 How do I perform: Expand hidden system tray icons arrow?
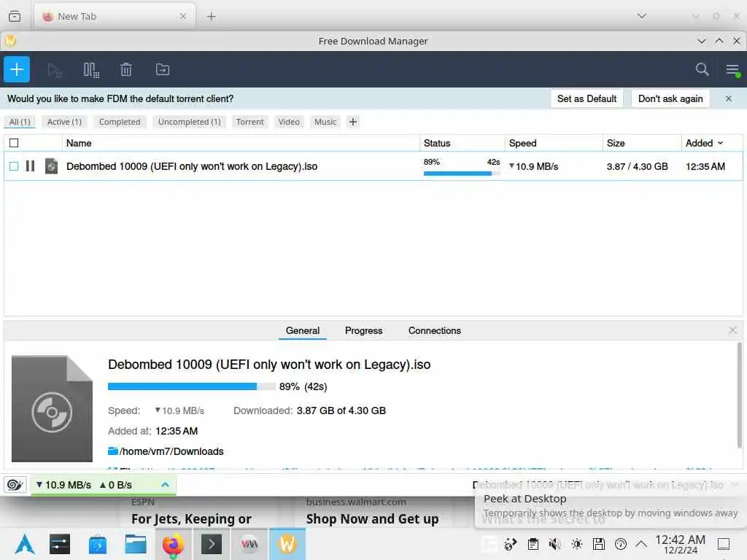tap(642, 544)
